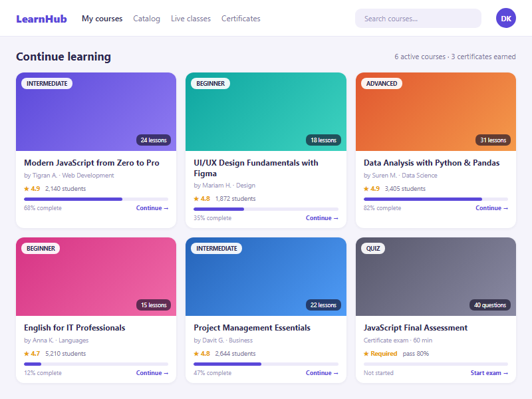Continue UI/UX Design Fundamentals course
Image resolution: width=532 pixels, height=399 pixels.
coord(322,218)
